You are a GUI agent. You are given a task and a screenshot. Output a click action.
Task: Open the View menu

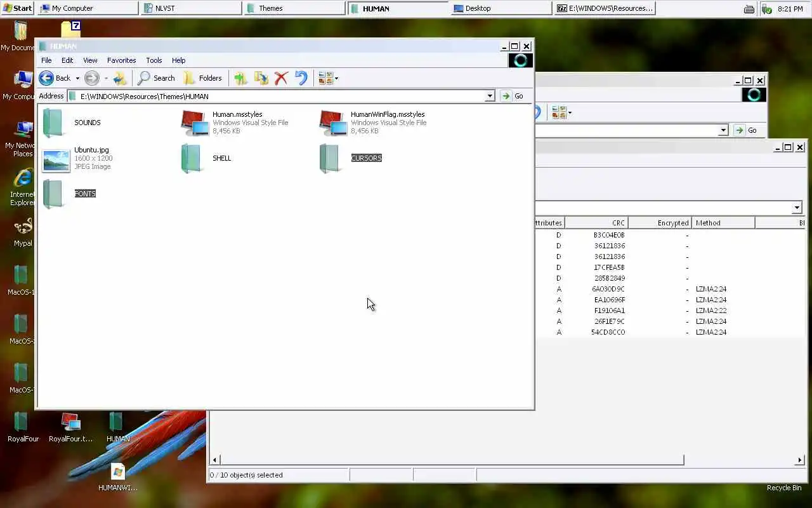pos(90,60)
